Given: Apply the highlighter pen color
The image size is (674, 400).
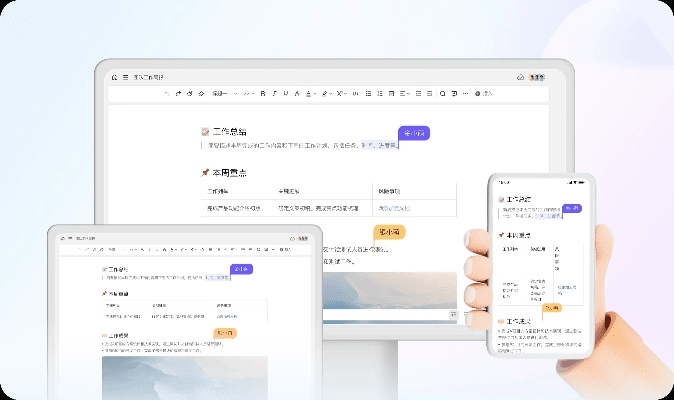Looking at the screenshot, I should click(x=325, y=93).
